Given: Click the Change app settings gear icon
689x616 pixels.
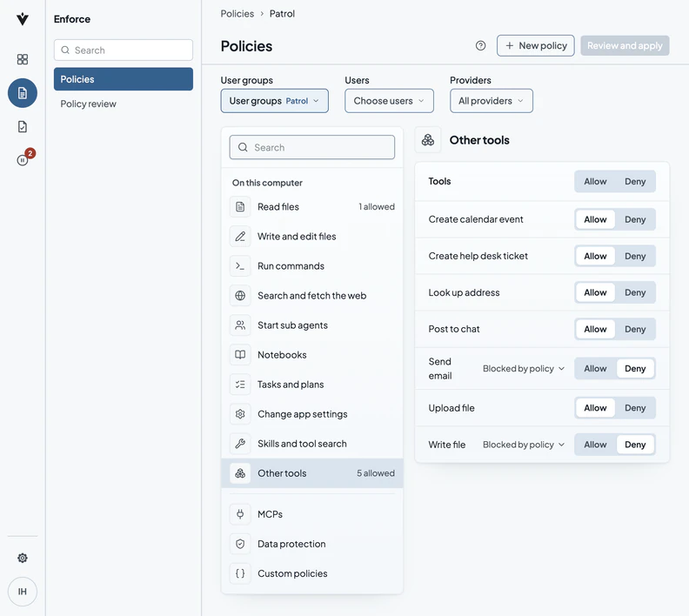Looking at the screenshot, I should [240, 414].
